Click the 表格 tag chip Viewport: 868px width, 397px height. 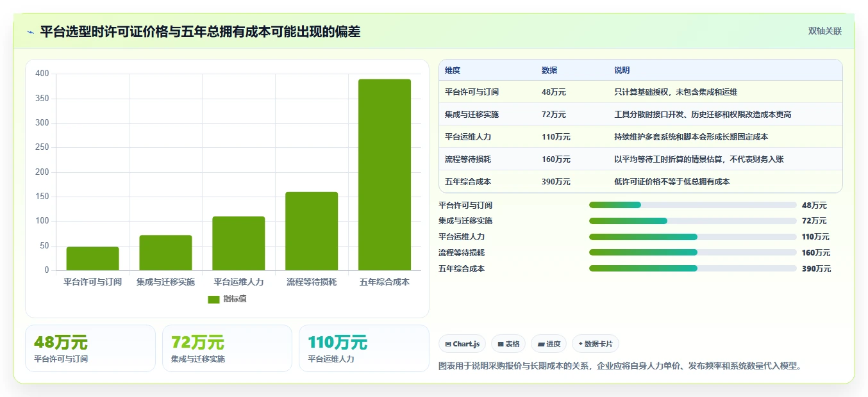[x=508, y=344]
